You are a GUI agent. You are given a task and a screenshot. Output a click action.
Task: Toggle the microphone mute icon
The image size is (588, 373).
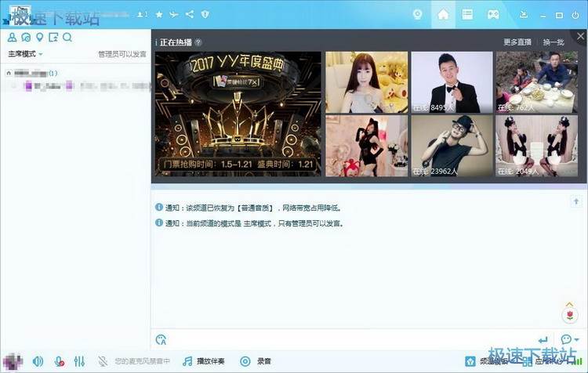coord(59,361)
